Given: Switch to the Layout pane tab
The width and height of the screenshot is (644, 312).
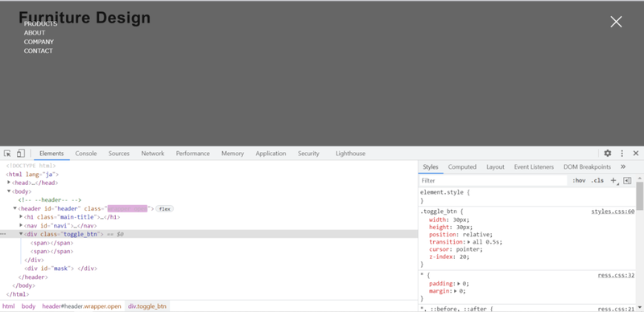Looking at the screenshot, I should click(x=495, y=166).
